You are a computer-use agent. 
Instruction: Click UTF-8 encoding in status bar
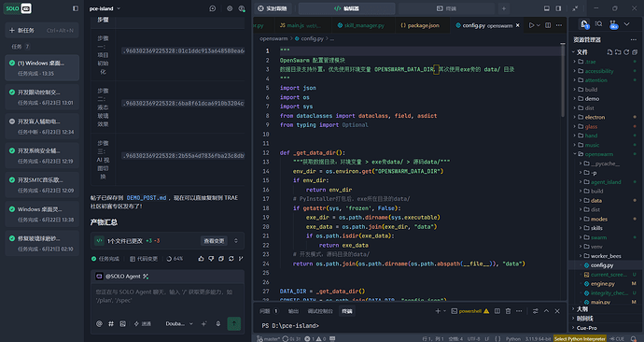pyautogui.click(x=473, y=338)
